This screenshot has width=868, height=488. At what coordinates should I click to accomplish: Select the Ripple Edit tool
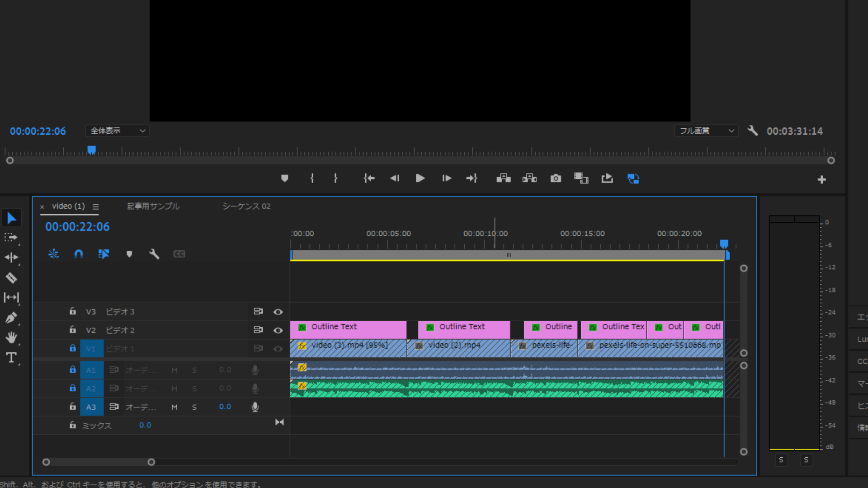[11, 258]
